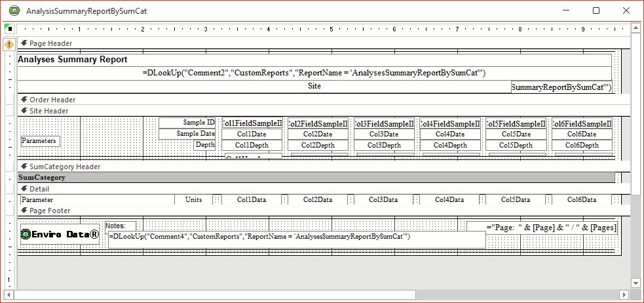Click the report selector square at ruler corner
Screen dimensions: 644x303
pos(9,30)
